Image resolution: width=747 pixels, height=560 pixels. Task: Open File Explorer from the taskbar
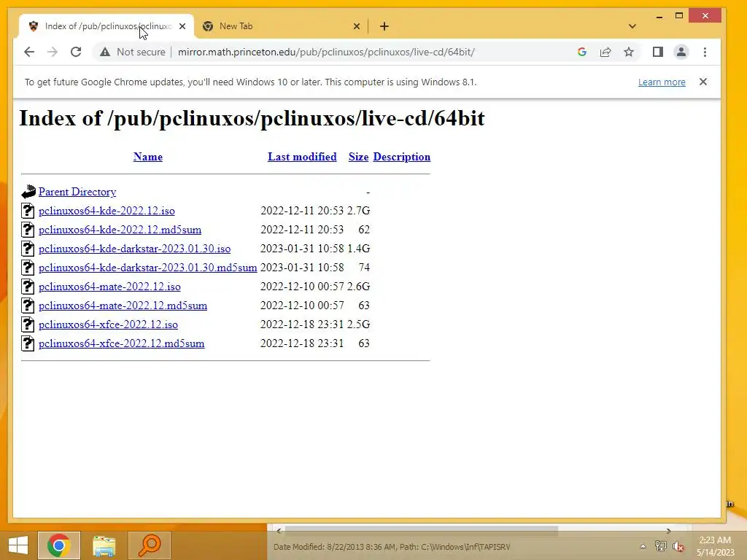[x=104, y=545]
